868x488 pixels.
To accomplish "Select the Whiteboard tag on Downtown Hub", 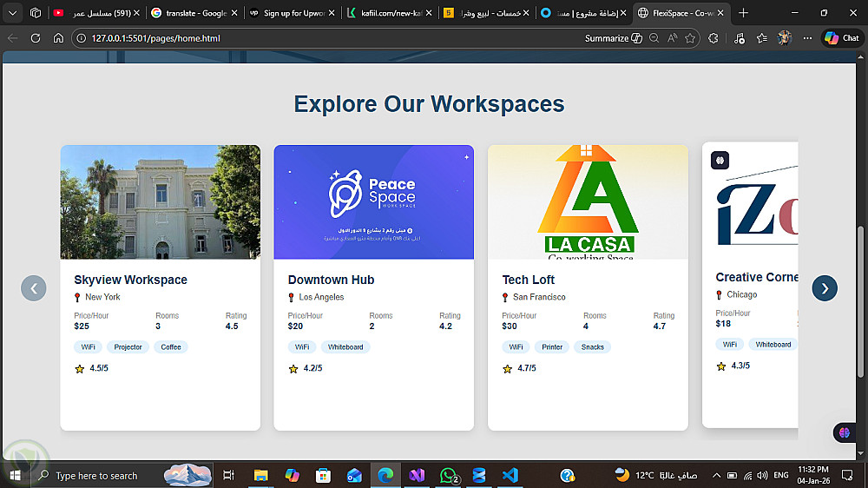I will click(x=345, y=346).
